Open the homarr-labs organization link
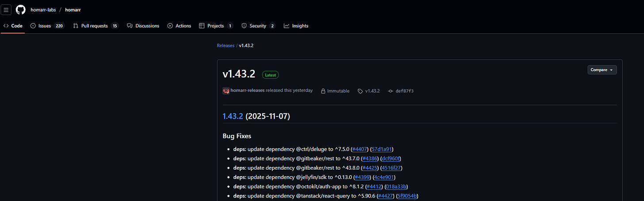This screenshot has height=201, width=644. point(43,10)
